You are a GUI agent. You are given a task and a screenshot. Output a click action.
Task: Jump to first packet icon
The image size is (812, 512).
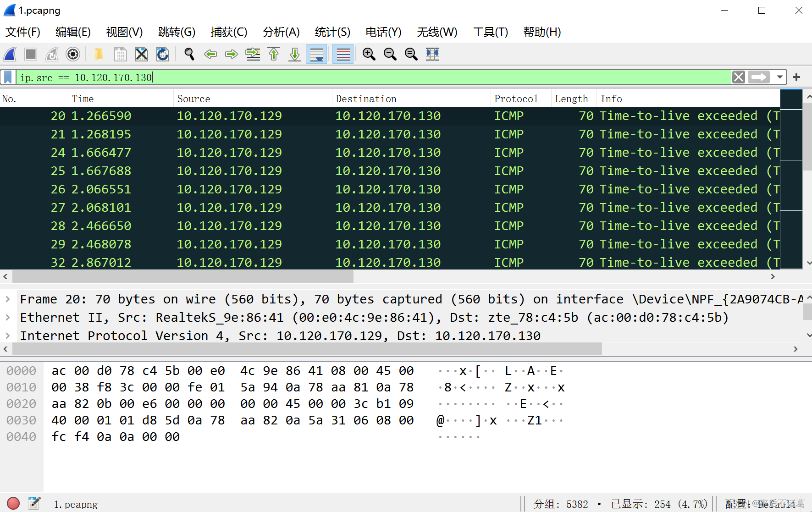[x=274, y=54]
